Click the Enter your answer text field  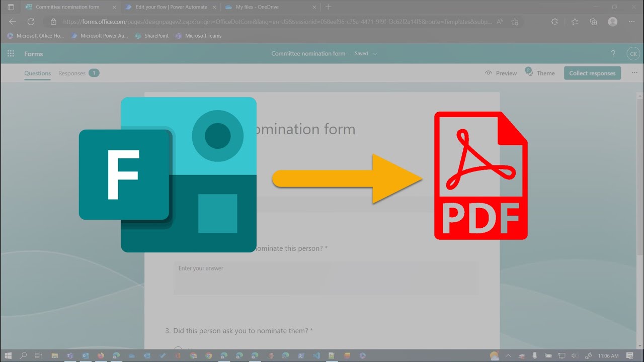(325, 278)
